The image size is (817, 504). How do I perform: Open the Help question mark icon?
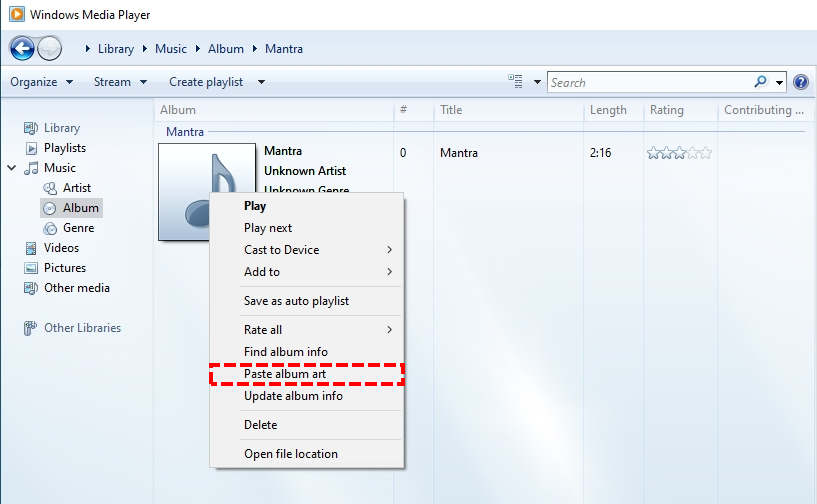click(801, 82)
